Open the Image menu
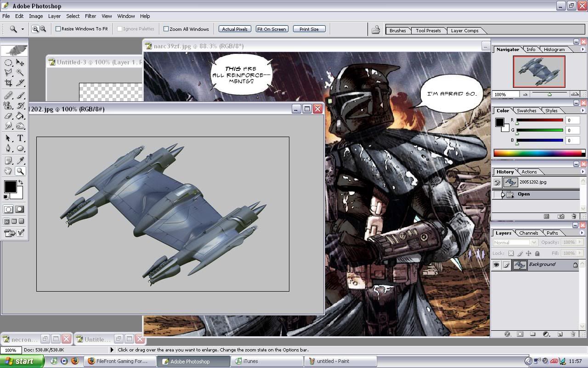Image resolution: width=588 pixels, height=368 pixels. [x=36, y=16]
